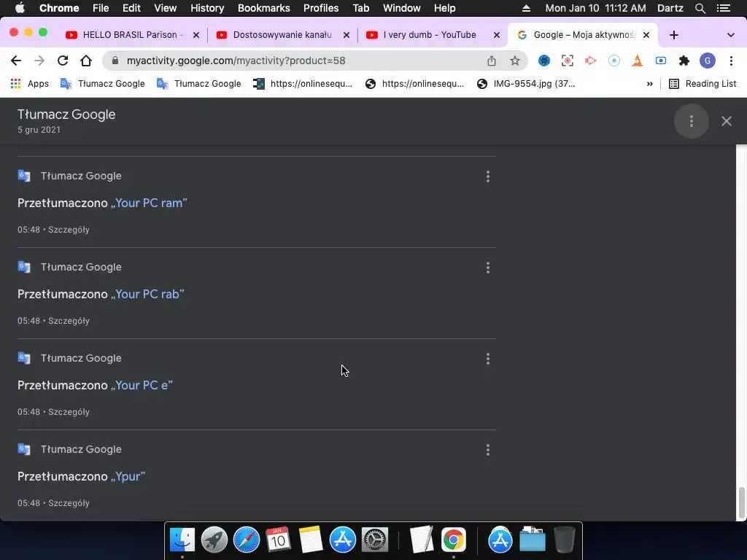Open Launchpad from the dock
This screenshot has height=560, width=747.
214,540
